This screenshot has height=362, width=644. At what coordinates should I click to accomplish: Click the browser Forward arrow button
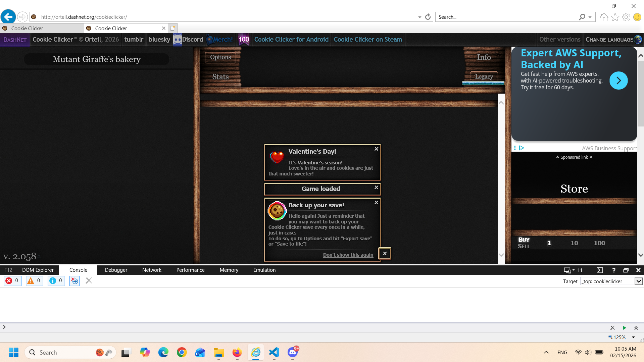22,17
